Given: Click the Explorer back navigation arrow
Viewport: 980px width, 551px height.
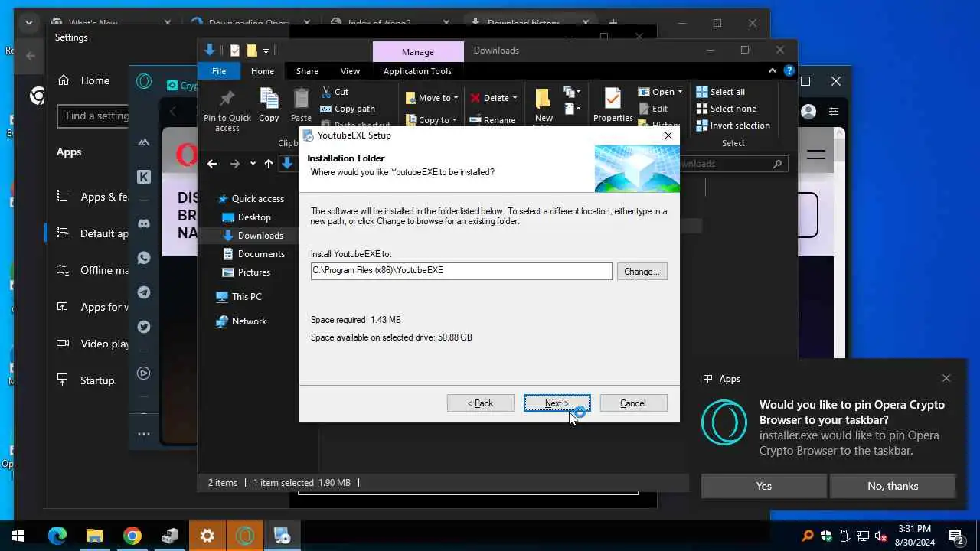Looking at the screenshot, I should tap(212, 164).
